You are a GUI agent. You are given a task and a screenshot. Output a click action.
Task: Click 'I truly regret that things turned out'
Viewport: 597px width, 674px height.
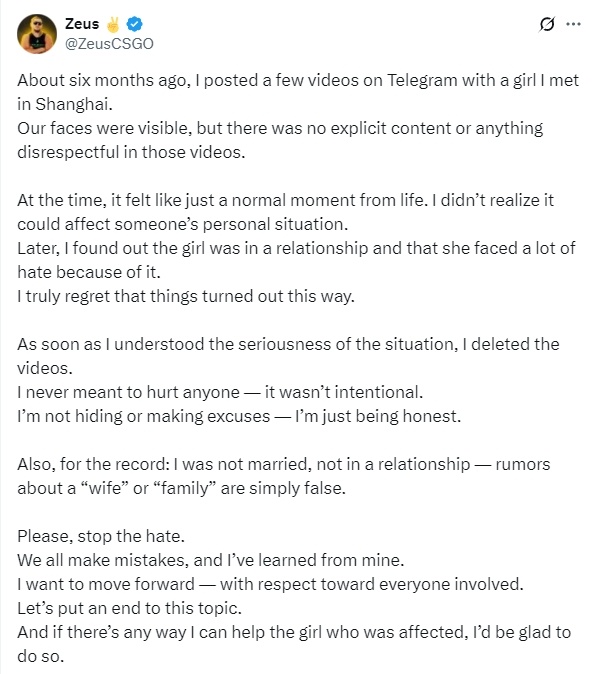pyautogui.click(x=186, y=296)
